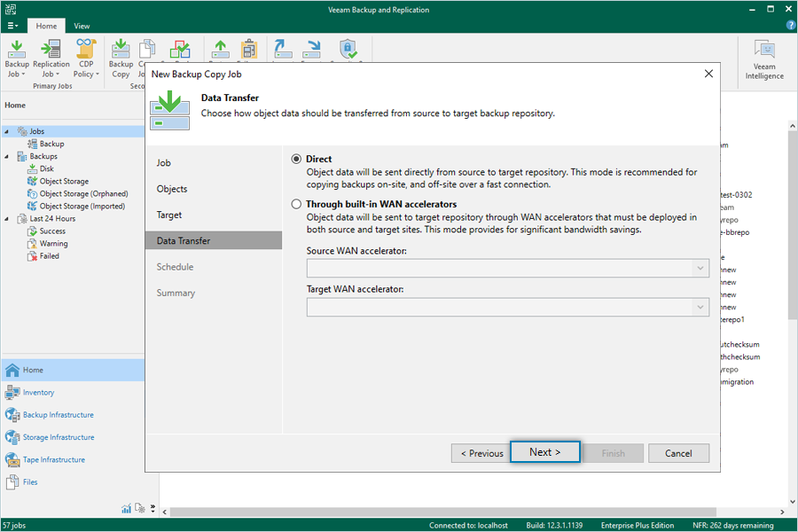Go to the Home navigation view
Image resolution: width=798 pixels, height=532 pixels.
click(x=73, y=370)
